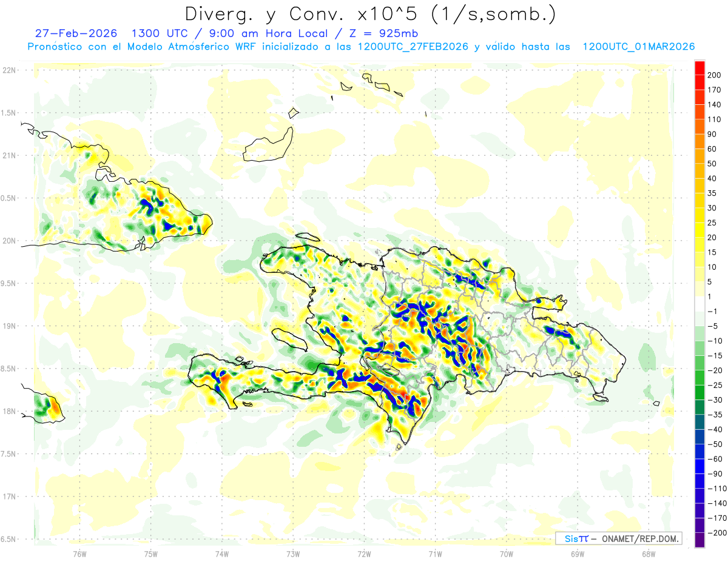
Task: Click the 1200UTC_01MAR2026 valid time text
Action: pos(638,47)
